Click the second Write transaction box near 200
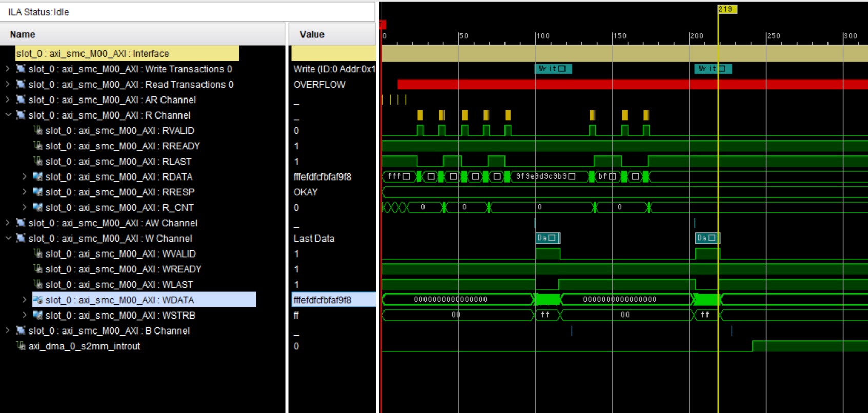 (713, 68)
